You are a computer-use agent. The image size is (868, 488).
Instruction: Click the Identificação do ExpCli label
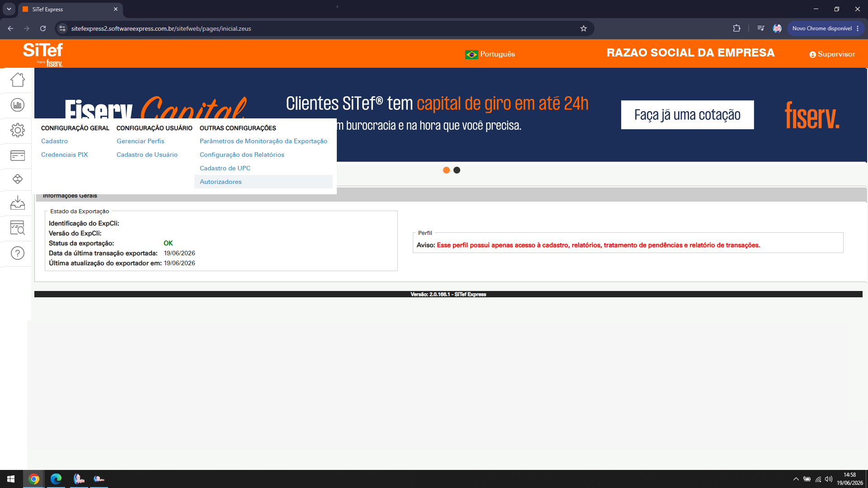84,223
